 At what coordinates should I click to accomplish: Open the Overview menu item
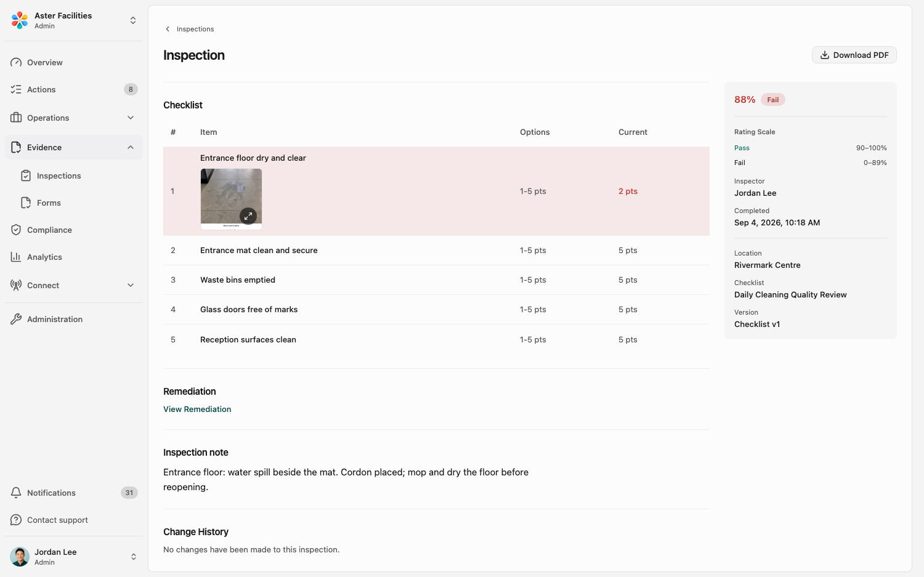click(x=74, y=62)
